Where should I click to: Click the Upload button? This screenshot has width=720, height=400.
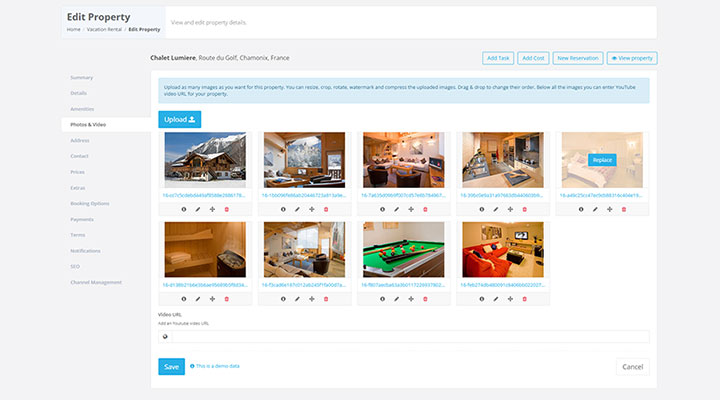coord(180,119)
